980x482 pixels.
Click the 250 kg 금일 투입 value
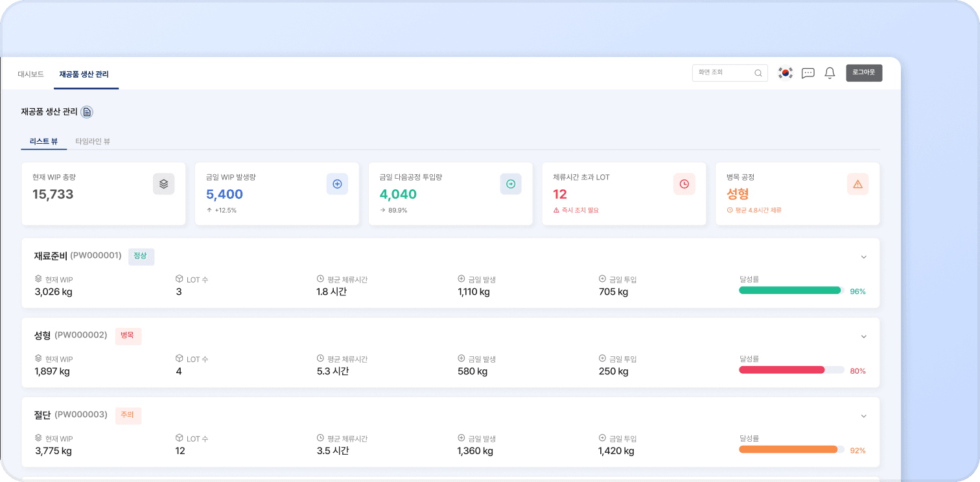click(x=614, y=372)
